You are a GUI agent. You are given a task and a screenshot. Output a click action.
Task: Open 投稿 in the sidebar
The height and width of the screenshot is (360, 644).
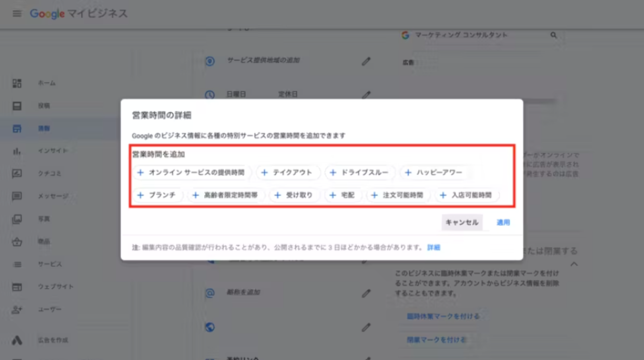point(44,106)
